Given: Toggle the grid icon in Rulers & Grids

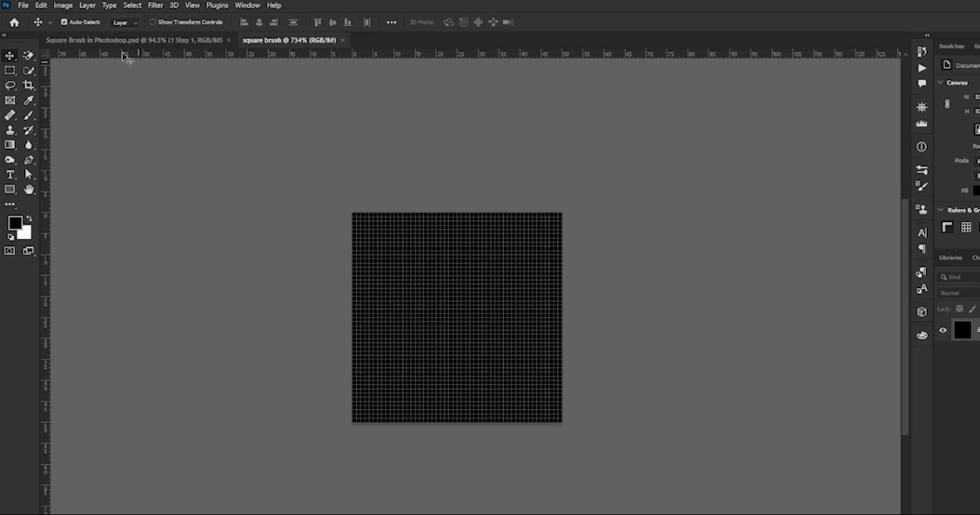Looking at the screenshot, I should click(x=966, y=228).
